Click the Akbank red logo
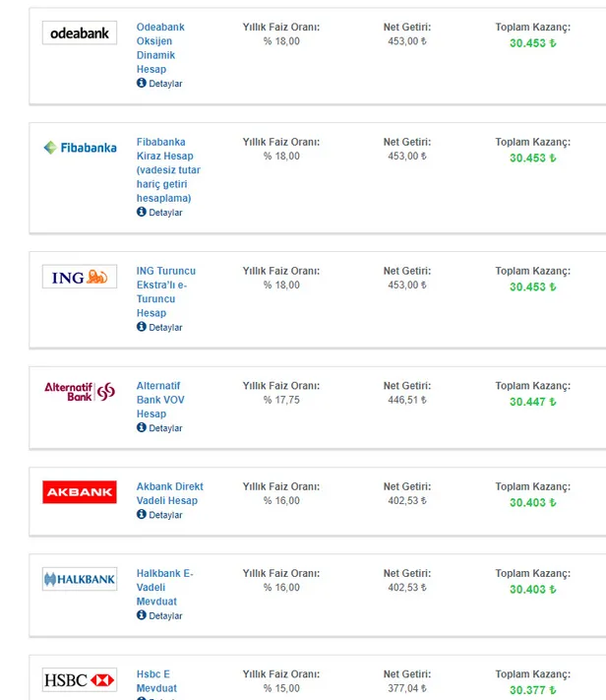The height and width of the screenshot is (700, 606). (x=80, y=492)
